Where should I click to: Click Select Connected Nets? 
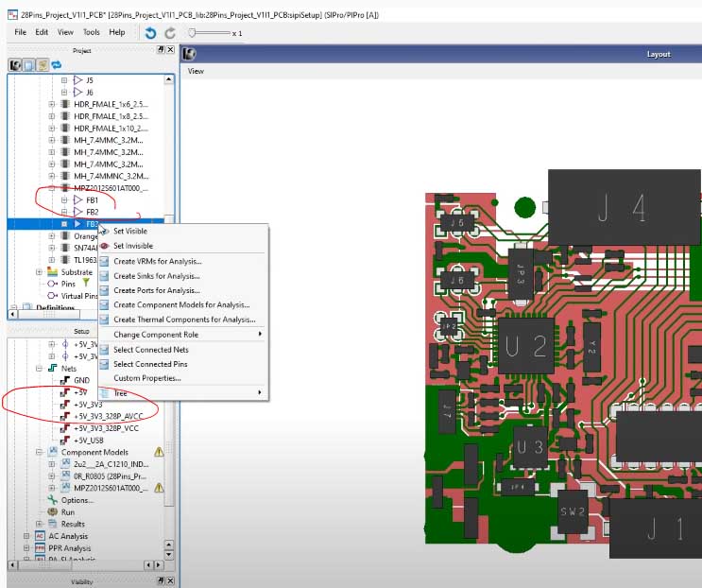150,350
